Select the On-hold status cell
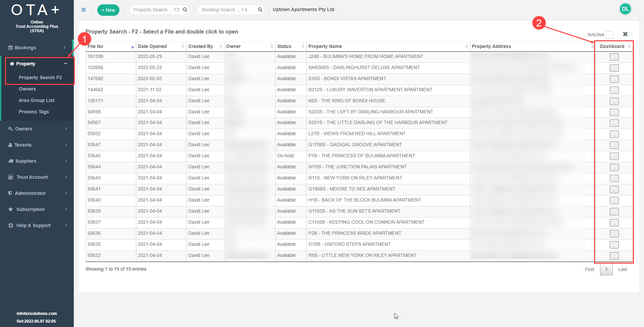This screenshot has height=327, width=644. pyautogui.click(x=285, y=156)
